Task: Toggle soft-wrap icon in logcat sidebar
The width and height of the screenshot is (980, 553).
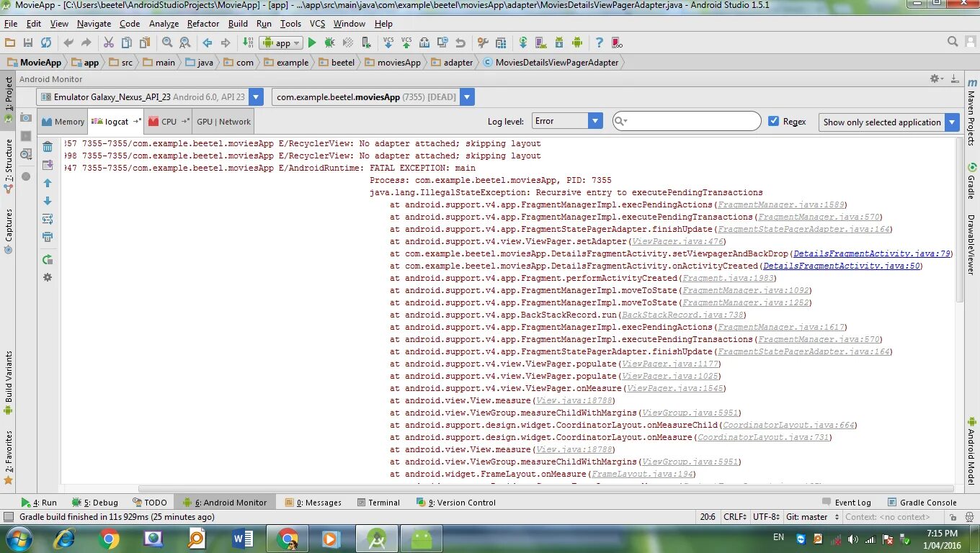Action: (x=48, y=219)
